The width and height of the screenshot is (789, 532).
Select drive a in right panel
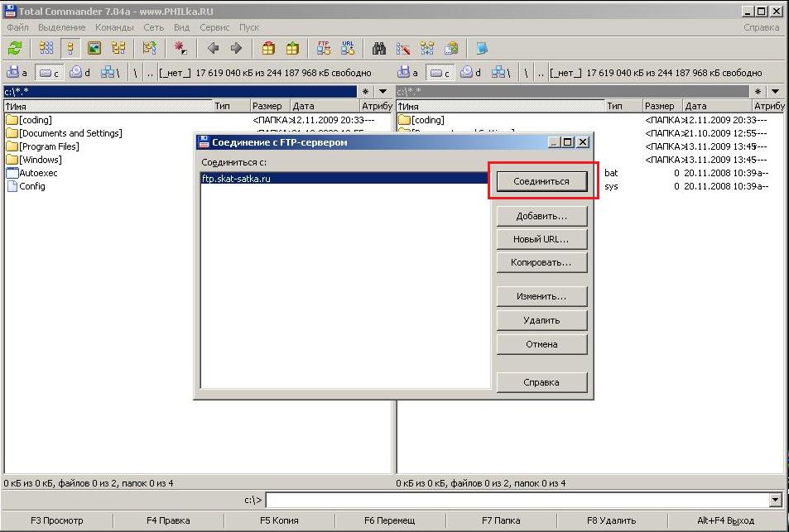pos(407,73)
